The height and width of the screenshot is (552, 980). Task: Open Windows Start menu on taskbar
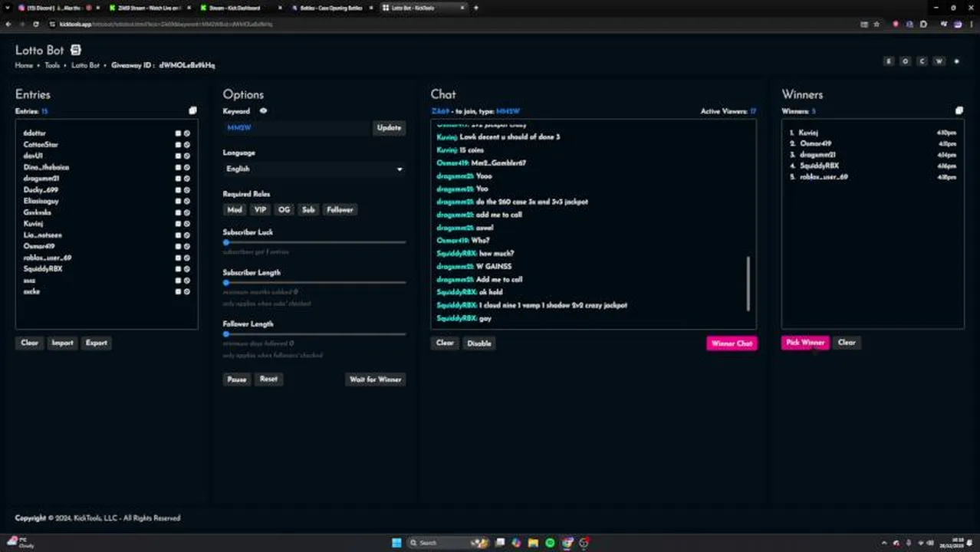click(x=396, y=543)
